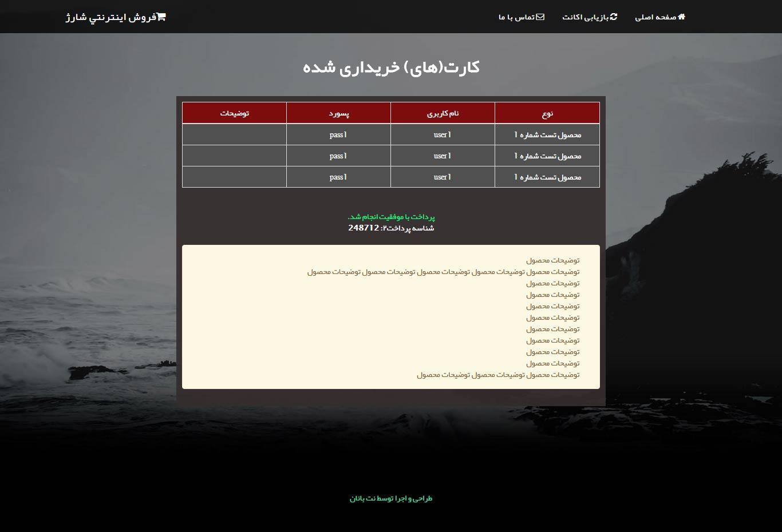Image resolution: width=782 pixels, height=532 pixels.
Task: Click the envelope icon for contact
Action: 540,17
